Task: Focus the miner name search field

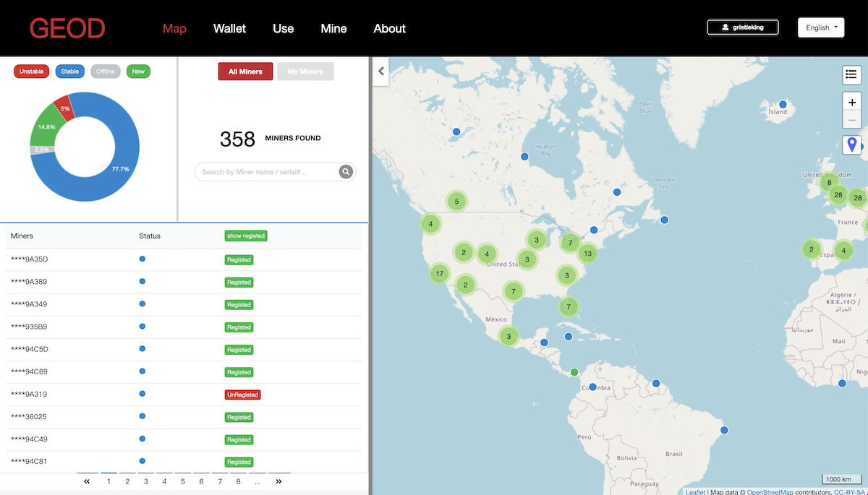Action: 268,172
